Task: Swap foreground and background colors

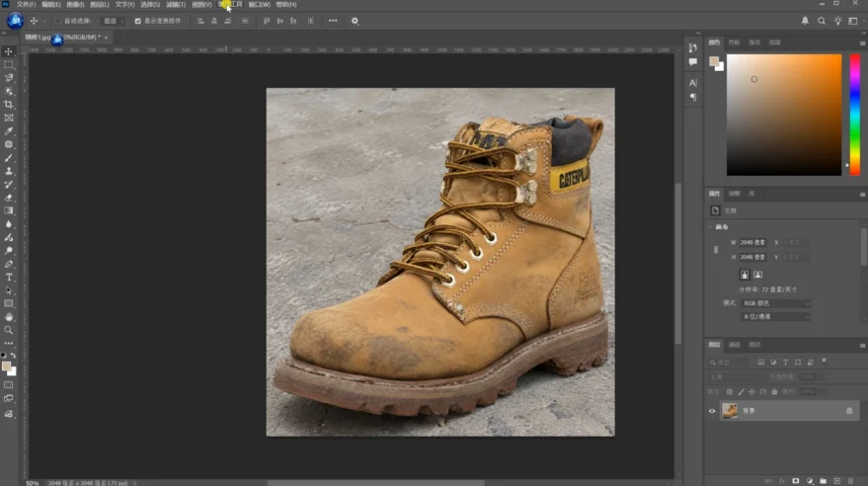Action: pos(13,356)
